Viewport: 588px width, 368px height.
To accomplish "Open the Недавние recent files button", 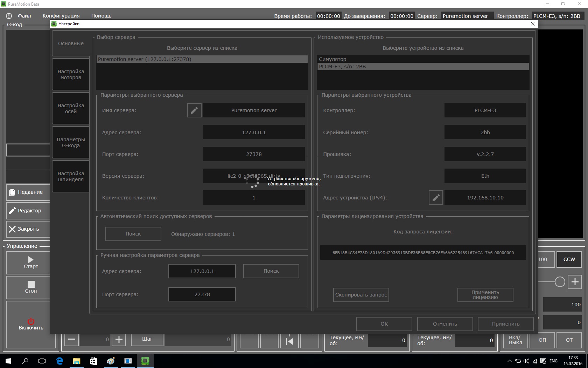I will (x=28, y=192).
